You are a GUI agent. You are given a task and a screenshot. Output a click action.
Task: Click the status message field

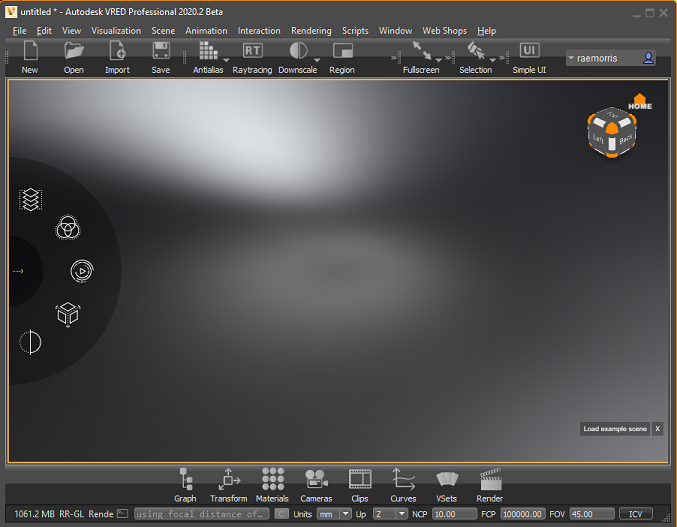(x=202, y=514)
